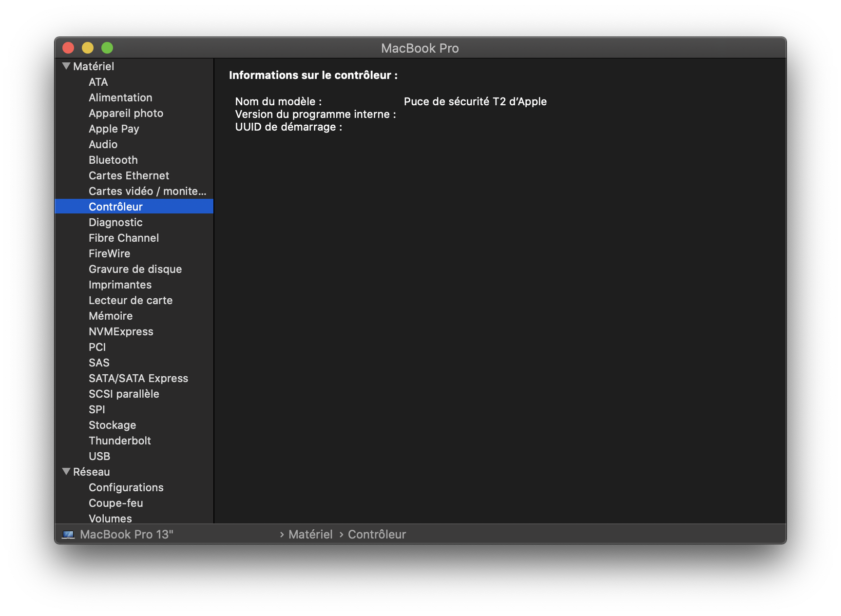Screen dimensions: 841x616
Task: Select NVMExpress in the hardware list
Action: click(121, 331)
